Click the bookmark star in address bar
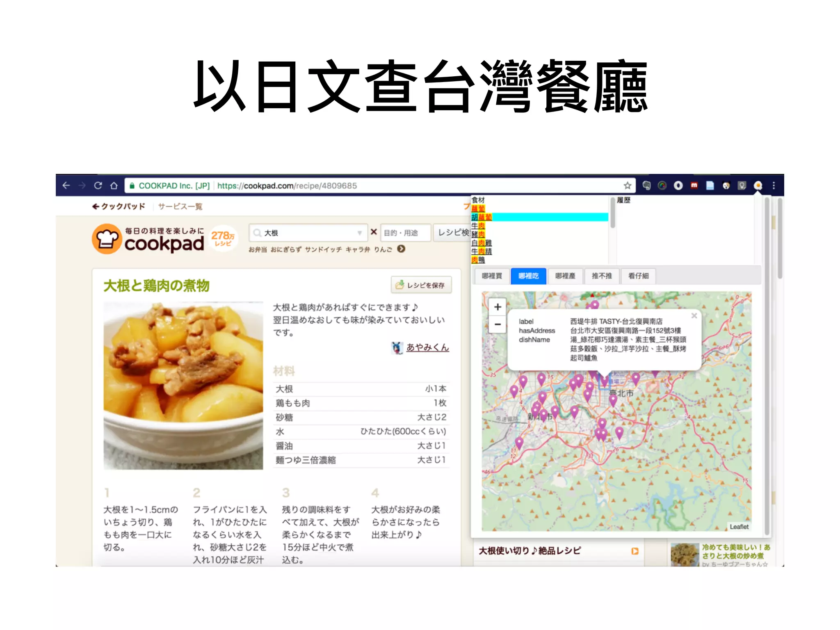This screenshot has height=630, width=840. [x=627, y=186]
